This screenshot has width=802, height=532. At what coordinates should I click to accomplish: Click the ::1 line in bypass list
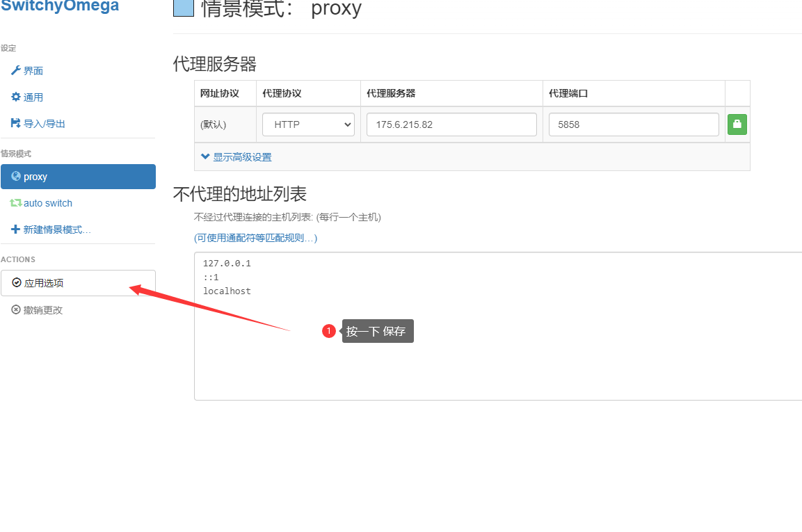tap(211, 277)
